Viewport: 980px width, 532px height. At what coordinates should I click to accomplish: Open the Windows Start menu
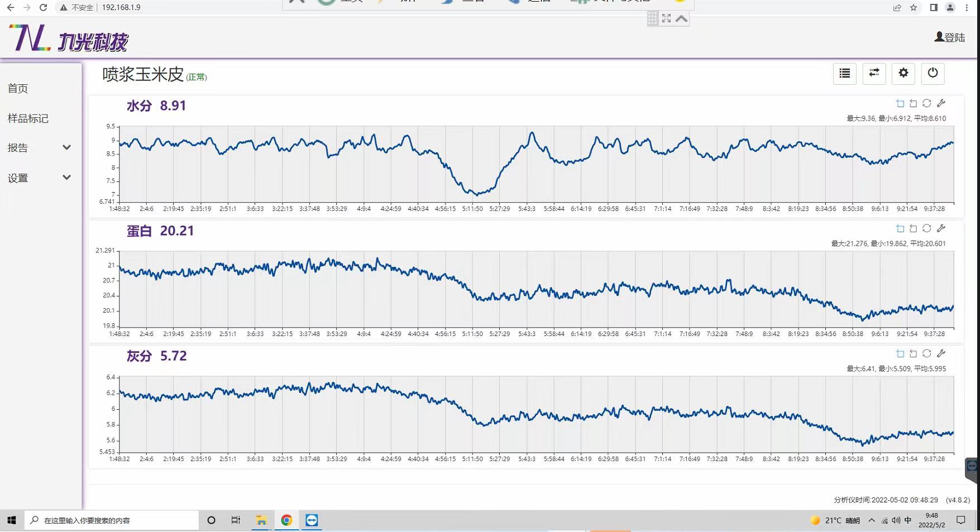tap(12, 520)
